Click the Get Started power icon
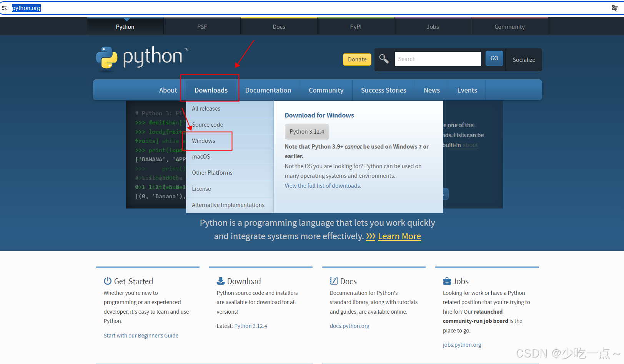 coord(107,281)
